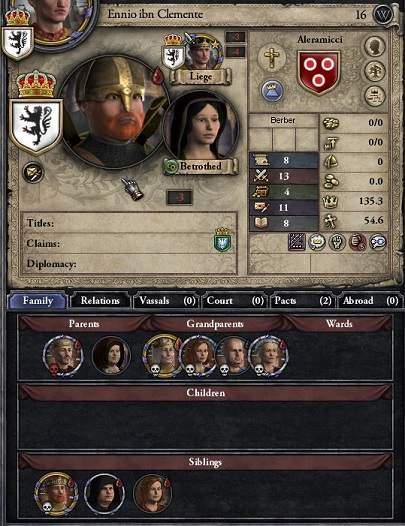405x526 pixels.
Task: Open the Vassals tab
Action: pyautogui.click(x=166, y=301)
